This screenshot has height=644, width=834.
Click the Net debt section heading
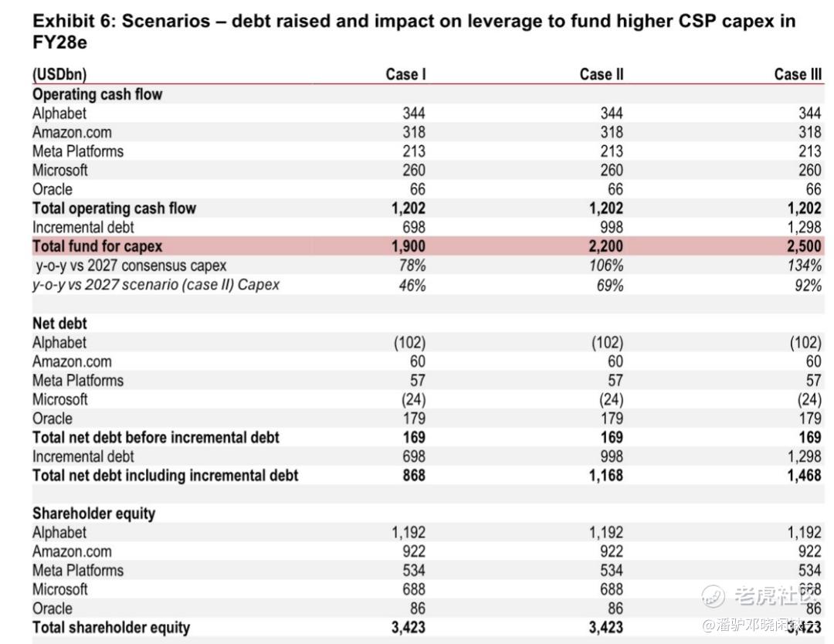[x=59, y=324]
